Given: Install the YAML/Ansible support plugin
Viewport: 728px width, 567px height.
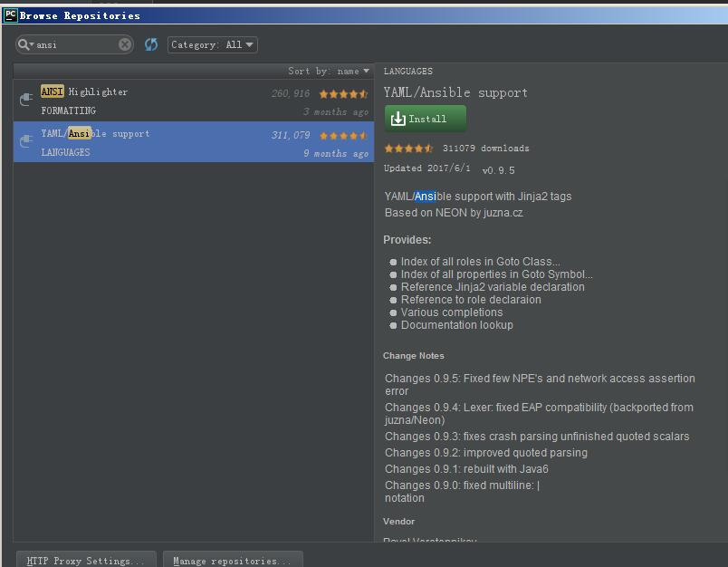Looking at the screenshot, I should pos(426,119).
